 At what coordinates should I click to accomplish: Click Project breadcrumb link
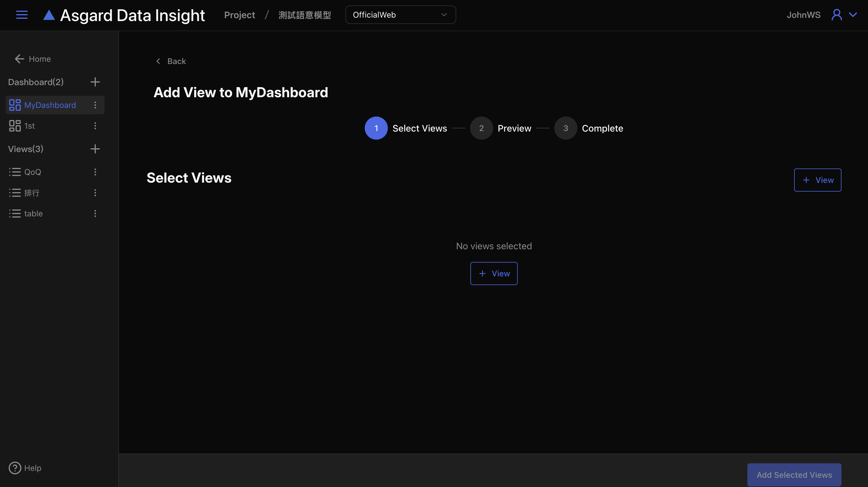point(239,15)
